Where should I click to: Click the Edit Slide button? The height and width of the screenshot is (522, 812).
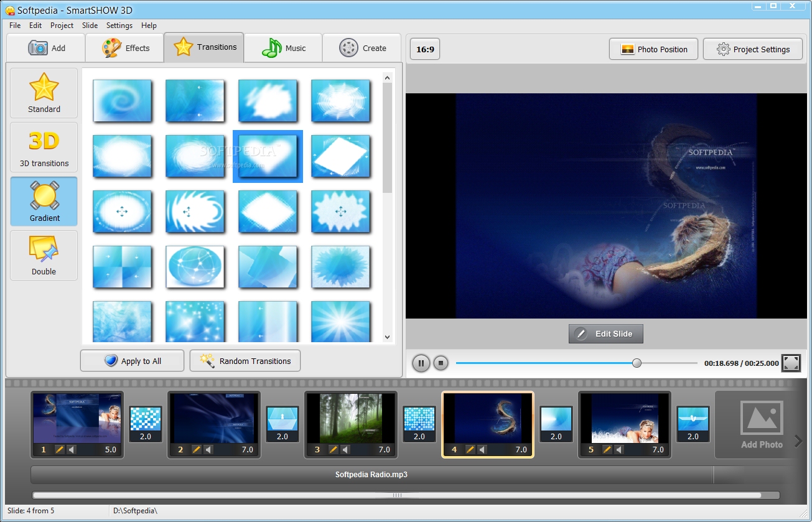[x=605, y=333]
